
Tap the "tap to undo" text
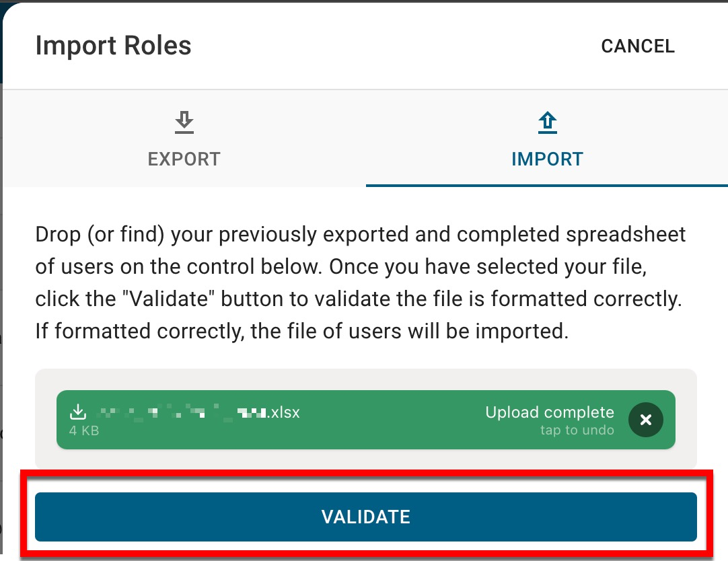(577, 431)
